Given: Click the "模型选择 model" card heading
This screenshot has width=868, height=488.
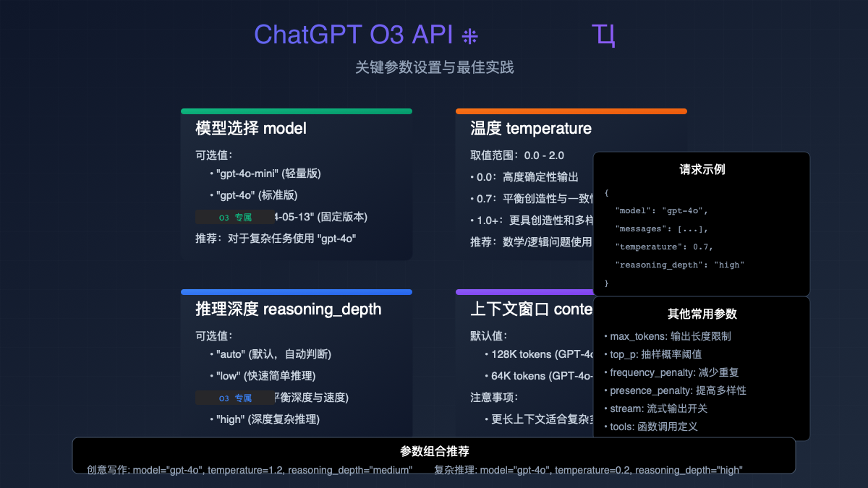Looking at the screenshot, I should 251,129.
